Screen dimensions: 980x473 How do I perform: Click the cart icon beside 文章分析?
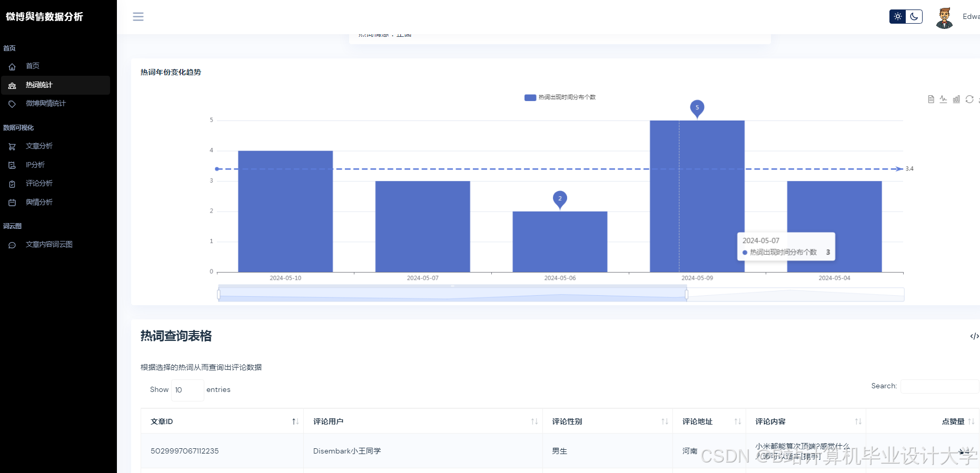[12, 147]
